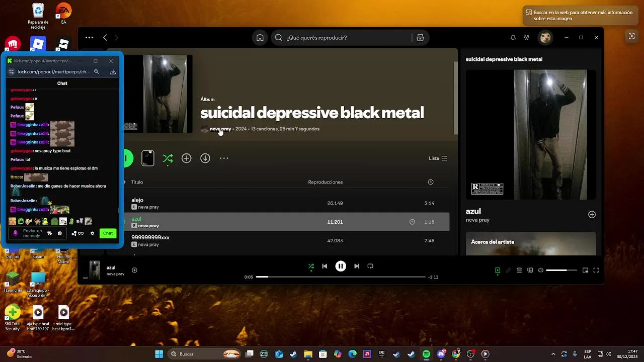
Task: Open album preview card button
Action: tap(148, 158)
